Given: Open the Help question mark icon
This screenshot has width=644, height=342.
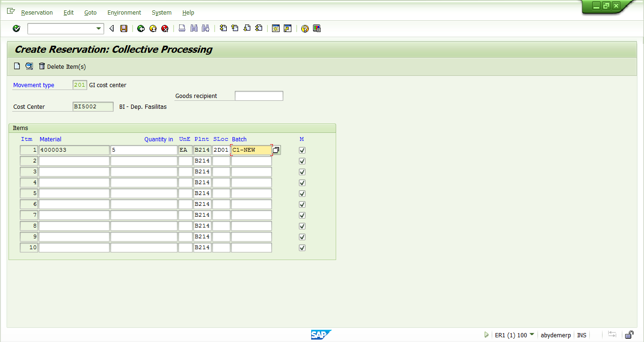Looking at the screenshot, I should point(305,28).
